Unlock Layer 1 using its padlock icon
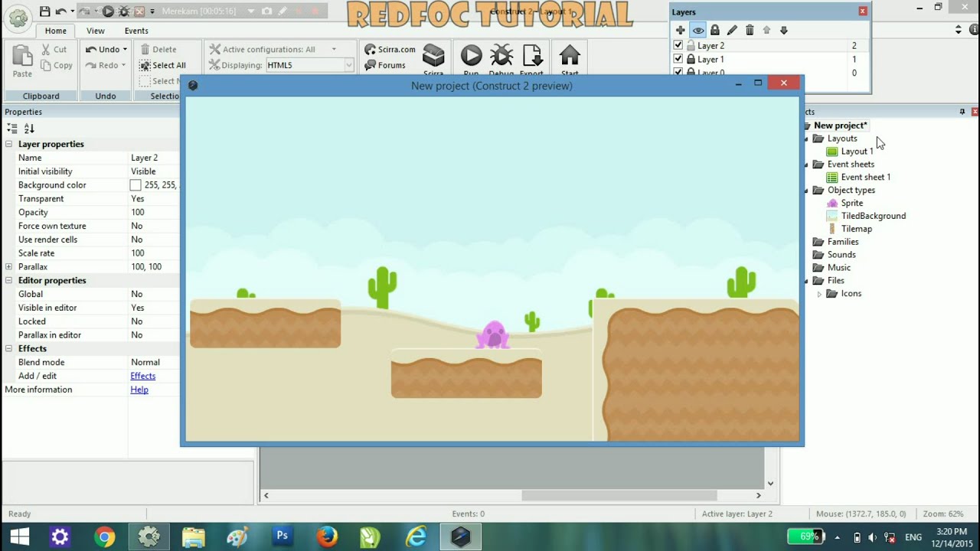Screen dimensions: 980x551 [691, 59]
